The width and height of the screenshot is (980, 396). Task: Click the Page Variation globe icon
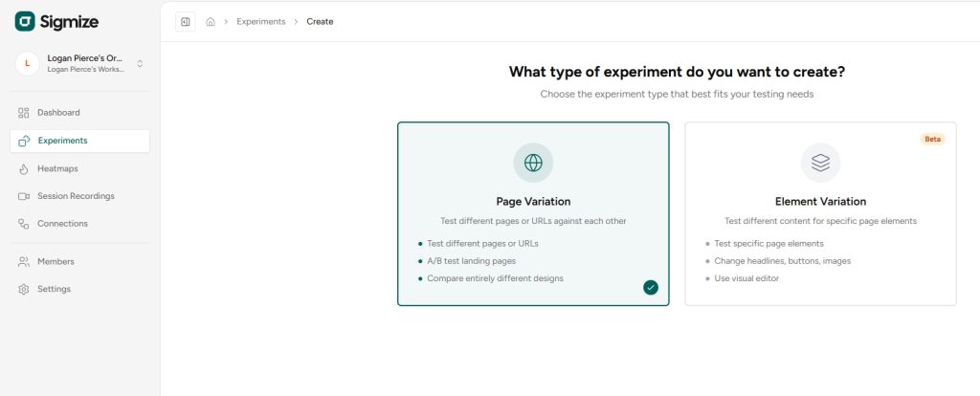coord(533,163)
